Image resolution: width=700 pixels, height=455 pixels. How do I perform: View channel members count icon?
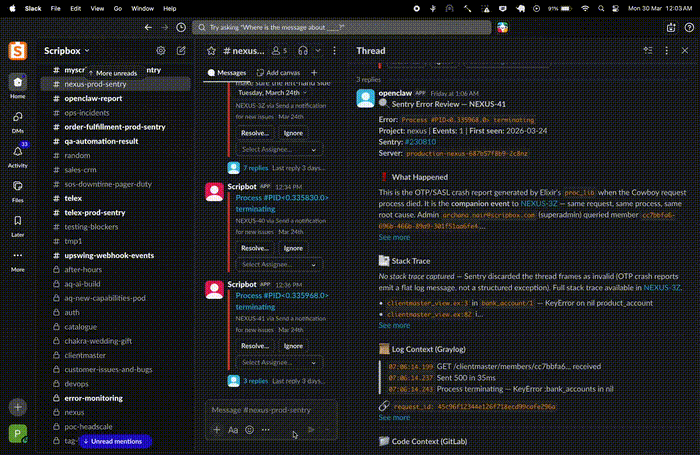point(279,51)
